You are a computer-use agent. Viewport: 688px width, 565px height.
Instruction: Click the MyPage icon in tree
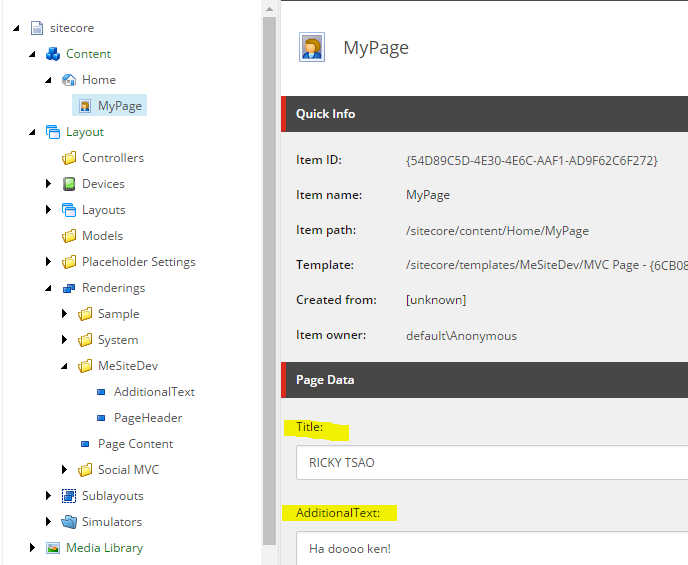tap(85, 106)
